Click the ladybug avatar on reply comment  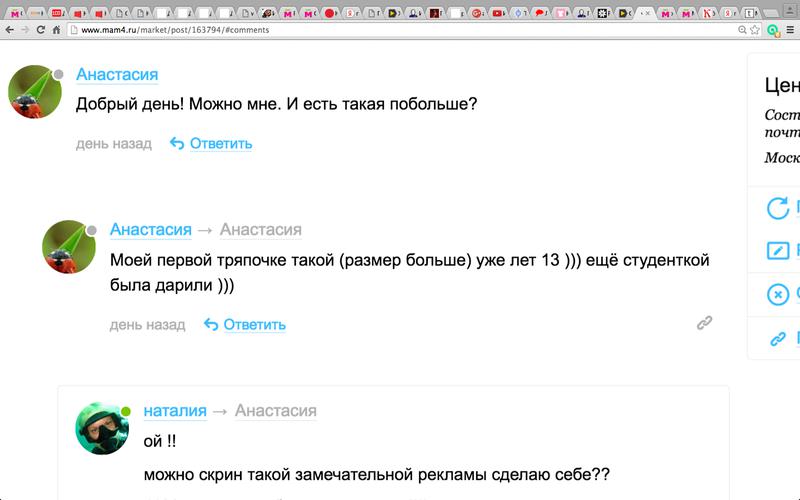click(69, 247)
